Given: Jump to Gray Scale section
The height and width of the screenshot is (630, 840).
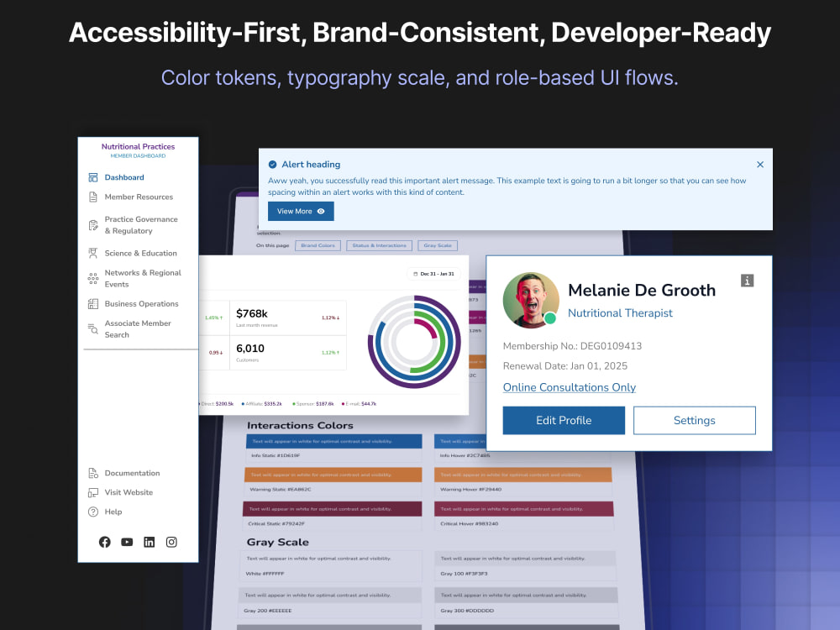Looking at the screenshot, I should point(438,245).
